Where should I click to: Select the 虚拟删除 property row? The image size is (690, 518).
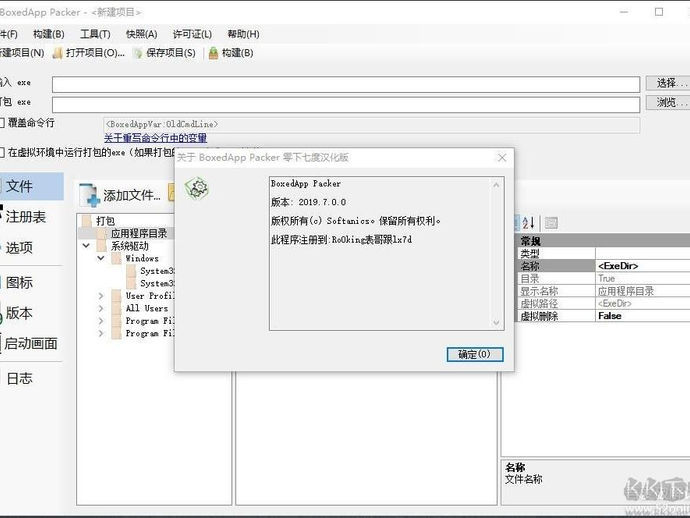point(602,316)
